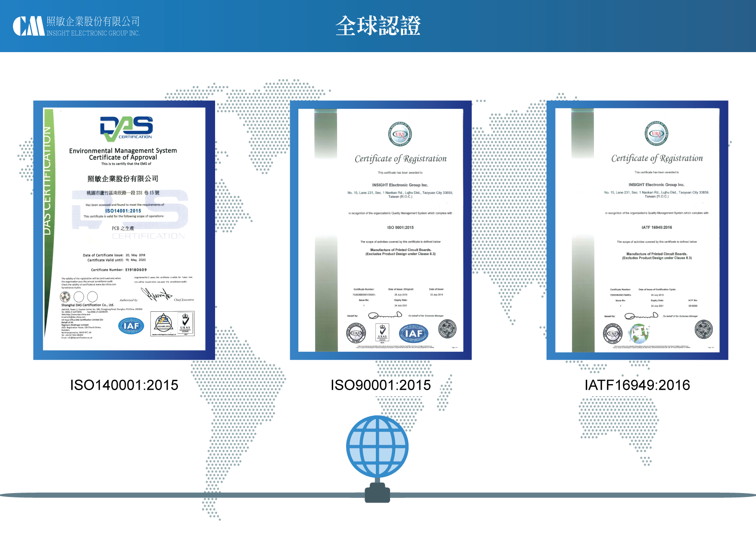
Task: Click the Chinese company name on DAS certificate
Action: click(x=123, y=179)
